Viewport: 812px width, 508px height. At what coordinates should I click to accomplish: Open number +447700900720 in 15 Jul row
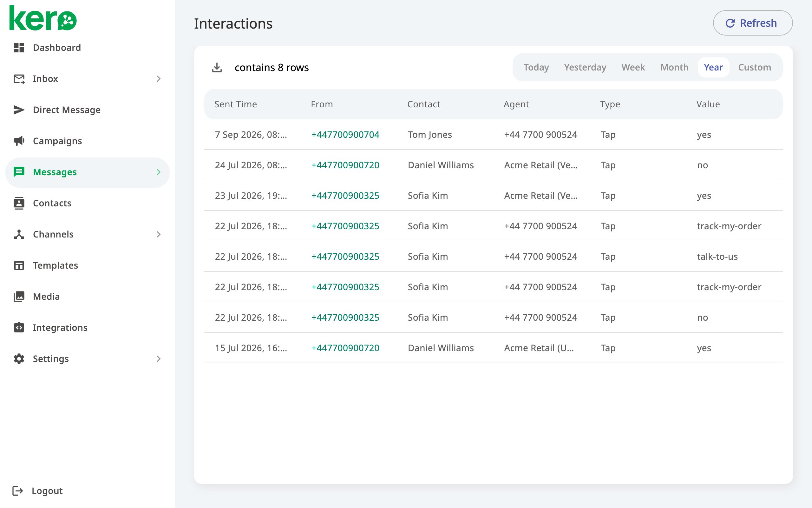tap(345, 348)
